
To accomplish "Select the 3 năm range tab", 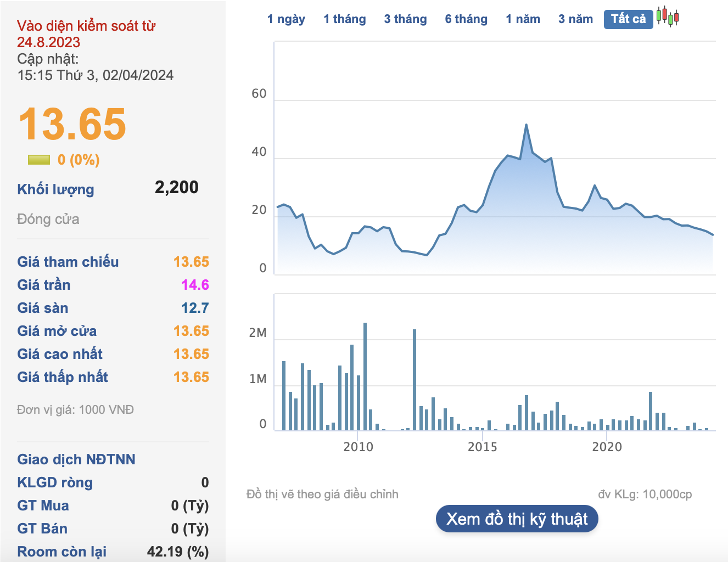I will coord(575,19).
